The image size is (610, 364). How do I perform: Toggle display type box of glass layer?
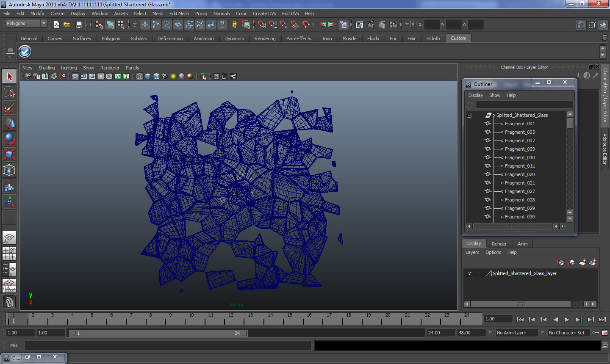coord(479,273)
